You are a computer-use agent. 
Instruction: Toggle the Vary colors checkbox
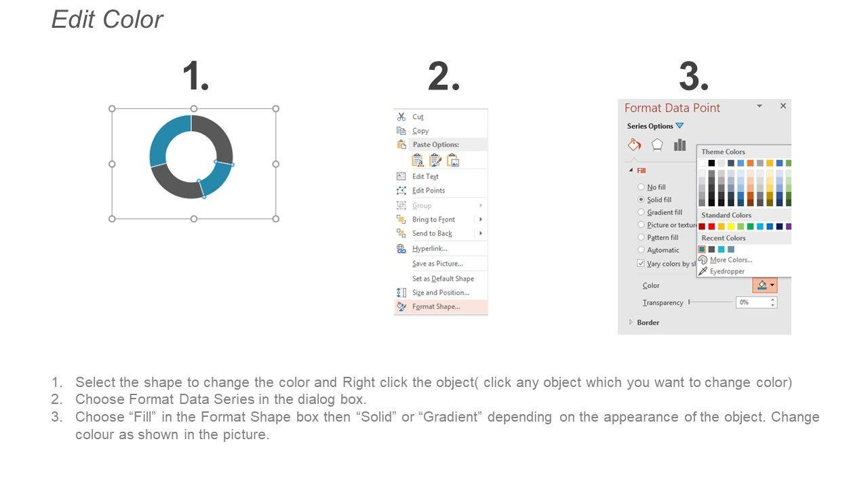click(641, 264)
